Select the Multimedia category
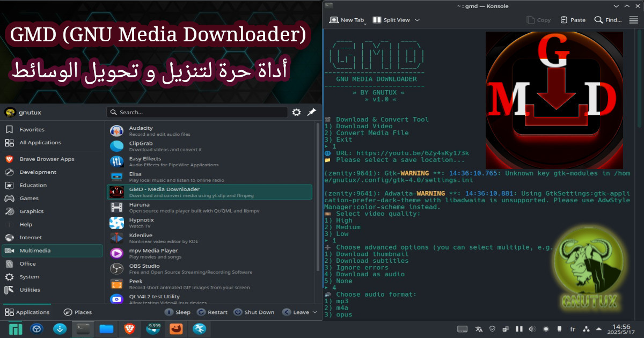Image resolution: width=644 pixels, height=338 pixels. click(x=52, y=251)
